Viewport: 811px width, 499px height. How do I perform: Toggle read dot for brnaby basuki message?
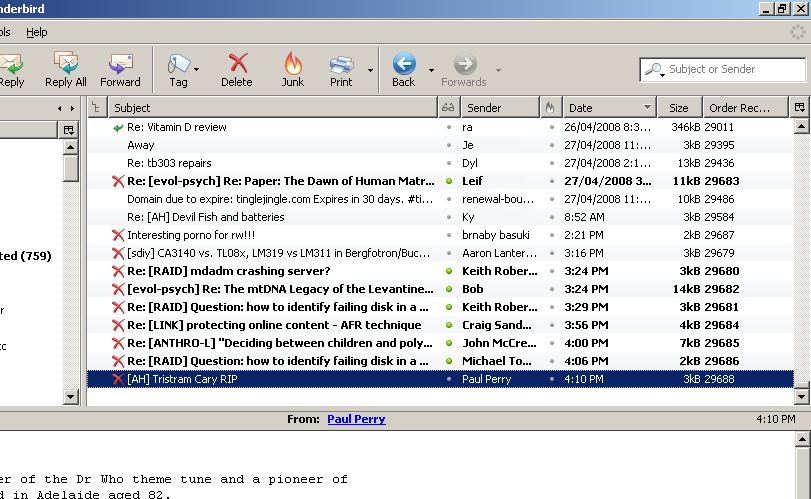click(x=449, y=235)
